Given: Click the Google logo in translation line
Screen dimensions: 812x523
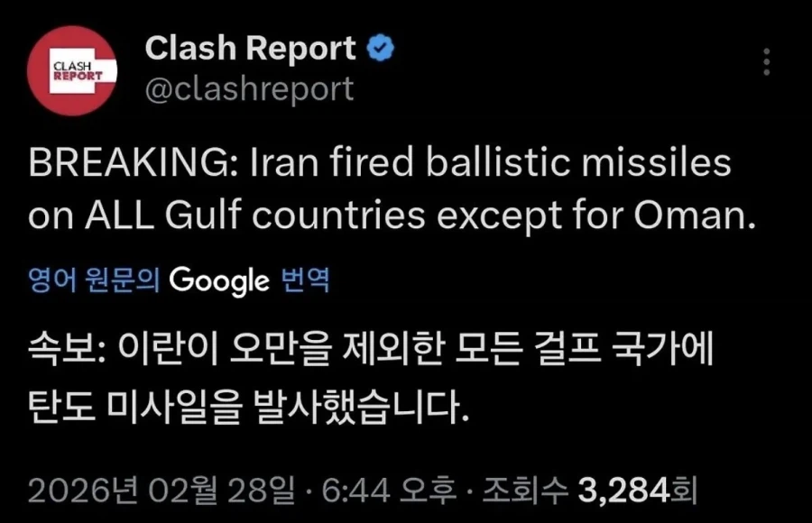Looking at the screenshot, I should (219, 281).
